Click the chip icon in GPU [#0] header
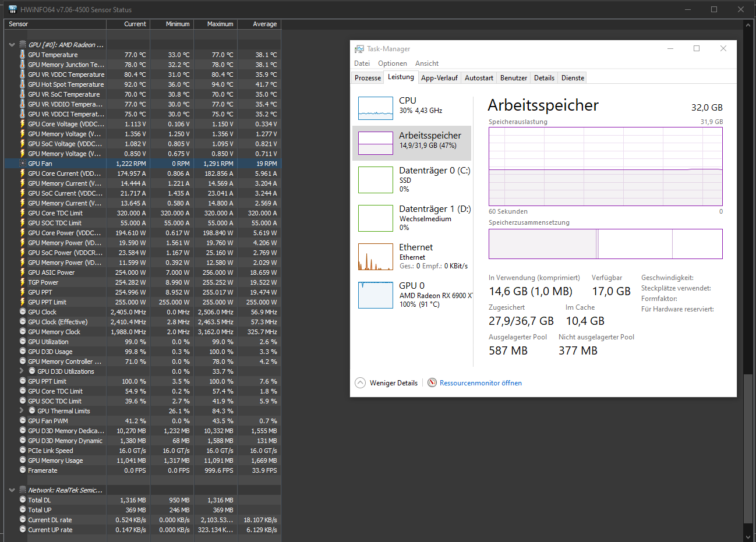Image resolution: width=756 pixels, height=542 pixels. point(23,45)
